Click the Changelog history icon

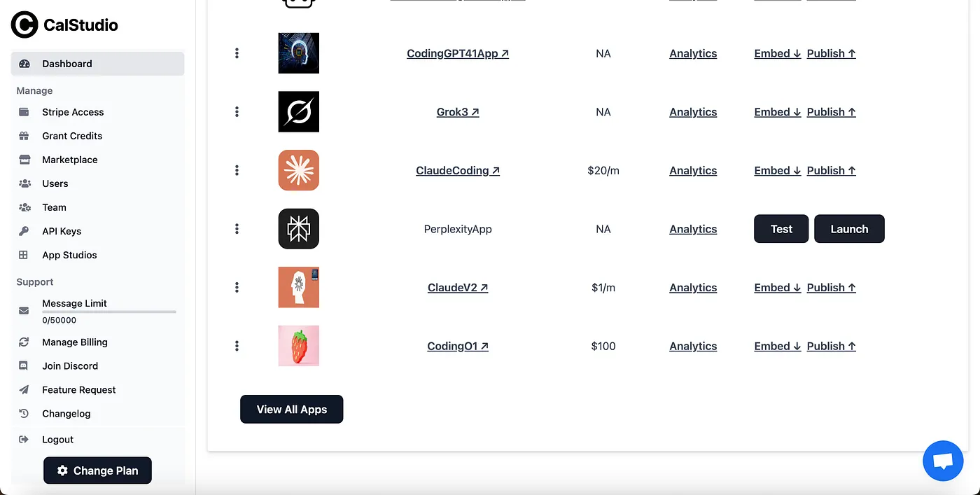pyautogui.click(x=24, y=414)
